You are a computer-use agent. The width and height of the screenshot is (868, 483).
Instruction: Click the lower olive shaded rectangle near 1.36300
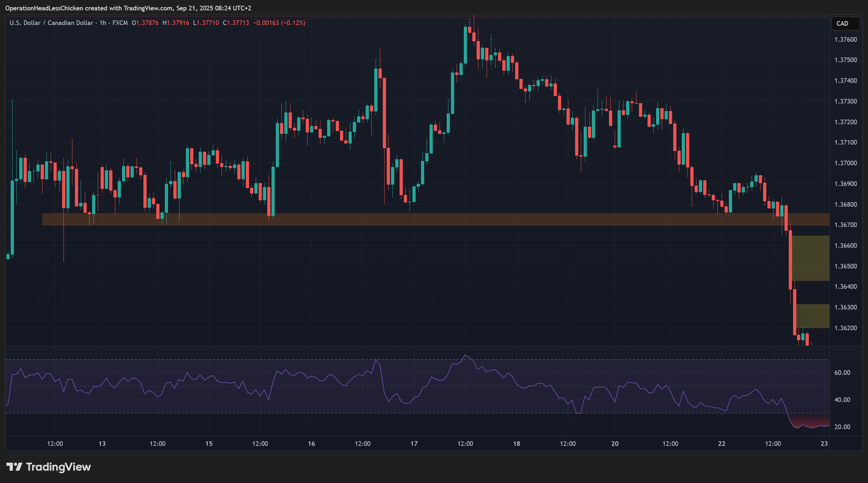tap(813, 316)
